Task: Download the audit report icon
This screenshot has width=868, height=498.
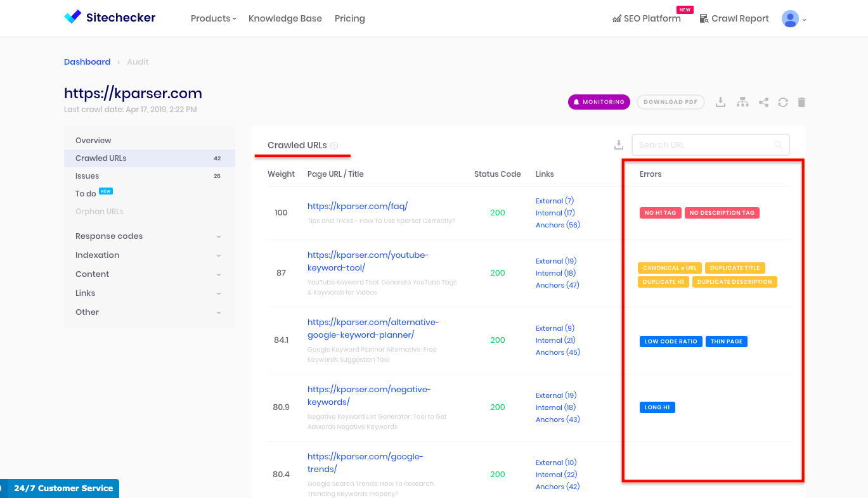Action: tap(720, 102)
